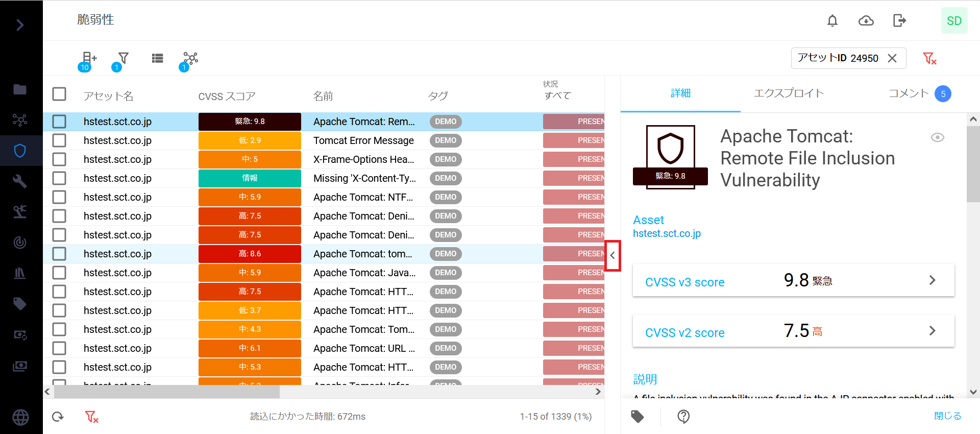
Task: Sort by the タグ column header
Action: pyautogui.click(x=438, y=96)
